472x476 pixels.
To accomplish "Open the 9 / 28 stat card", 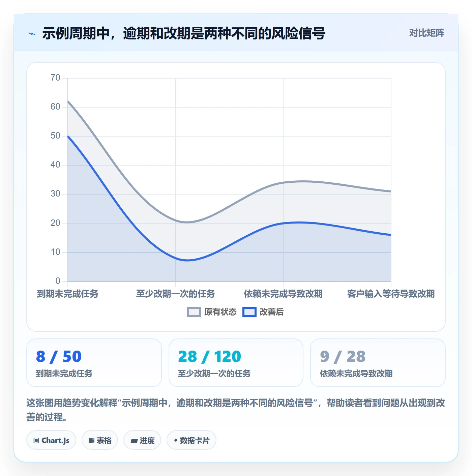I will pyautogui.click(x=378, y=363).
